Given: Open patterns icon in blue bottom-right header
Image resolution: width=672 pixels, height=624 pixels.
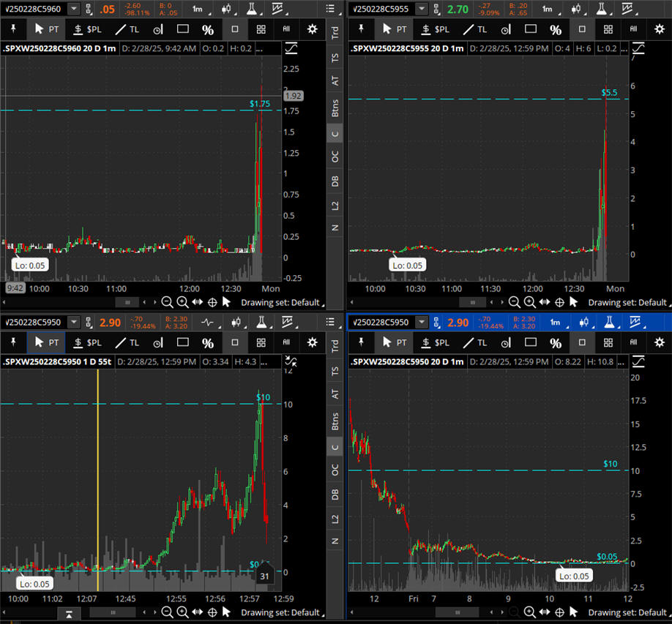Looking at the screenshot, I should pos(635,322).
